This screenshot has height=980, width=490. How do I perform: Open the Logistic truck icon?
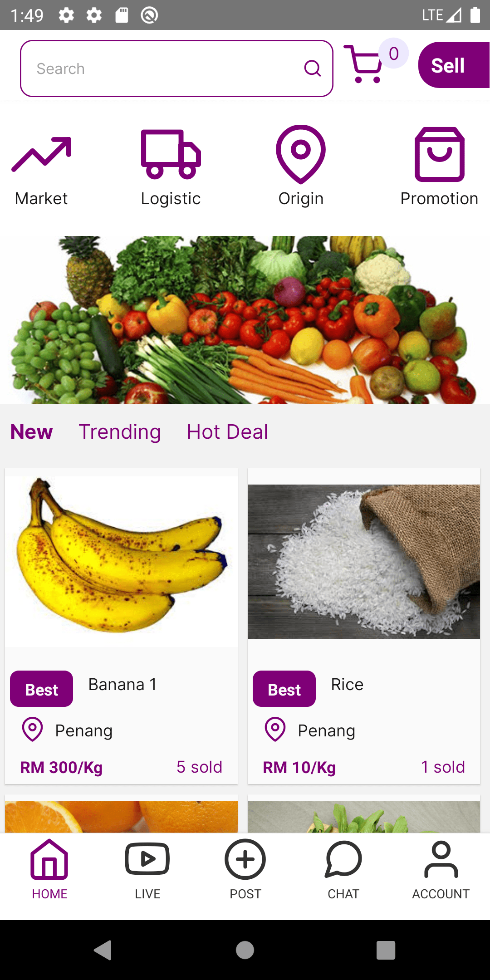171,154
